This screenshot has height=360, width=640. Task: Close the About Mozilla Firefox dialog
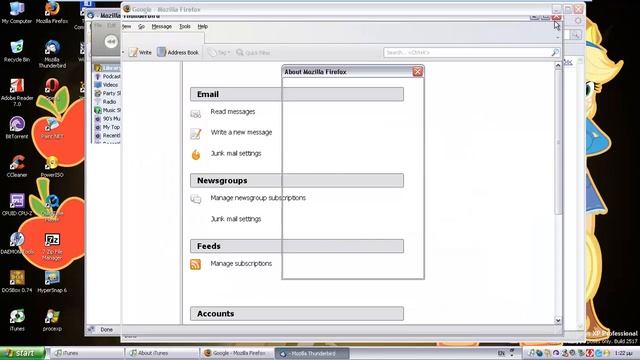point(418,72)
